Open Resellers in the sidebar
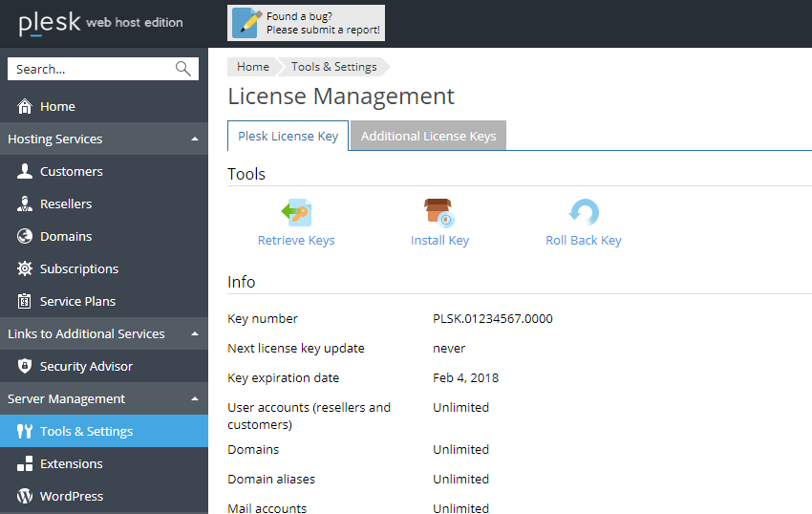812x514 pixels. tap(66, 204)
